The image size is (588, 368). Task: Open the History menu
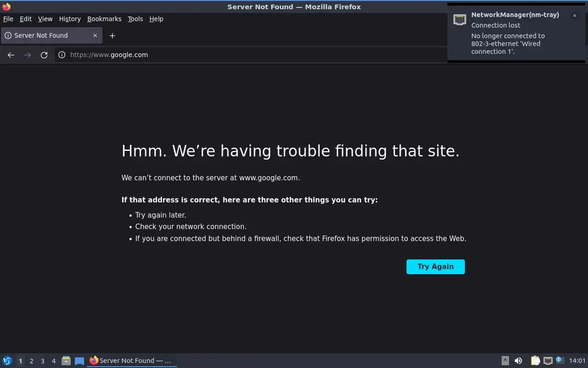(x=70, y=19)
